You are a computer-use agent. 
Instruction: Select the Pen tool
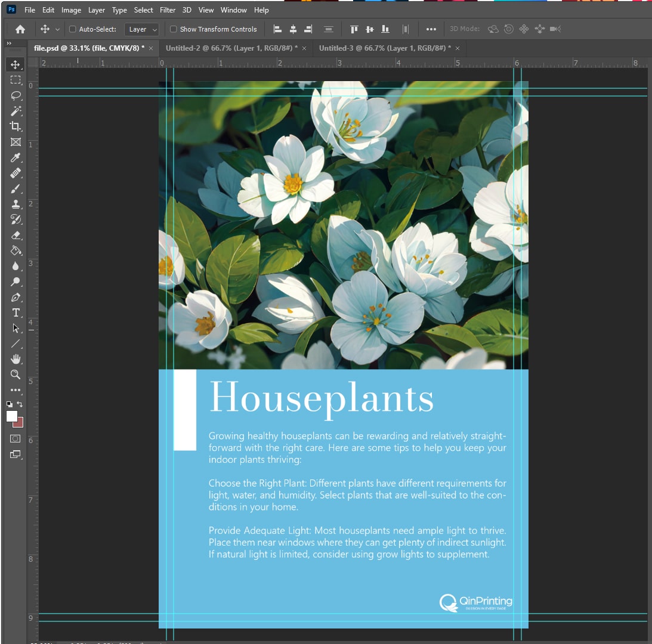16,298
